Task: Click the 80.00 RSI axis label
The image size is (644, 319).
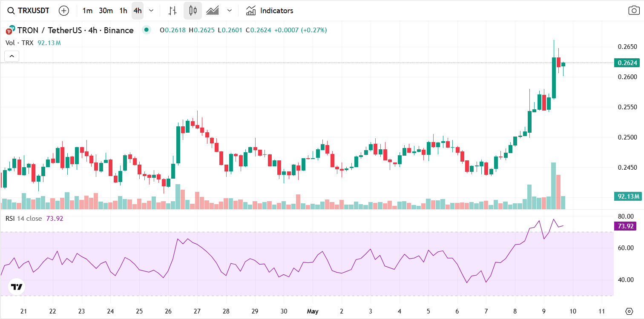Action: point(627,216)
